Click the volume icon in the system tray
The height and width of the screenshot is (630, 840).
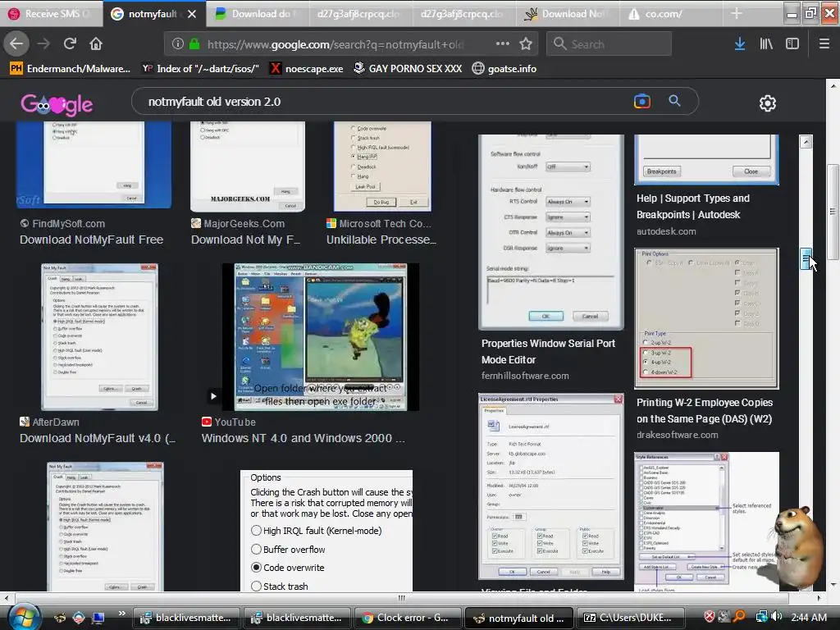click(777, 617)
